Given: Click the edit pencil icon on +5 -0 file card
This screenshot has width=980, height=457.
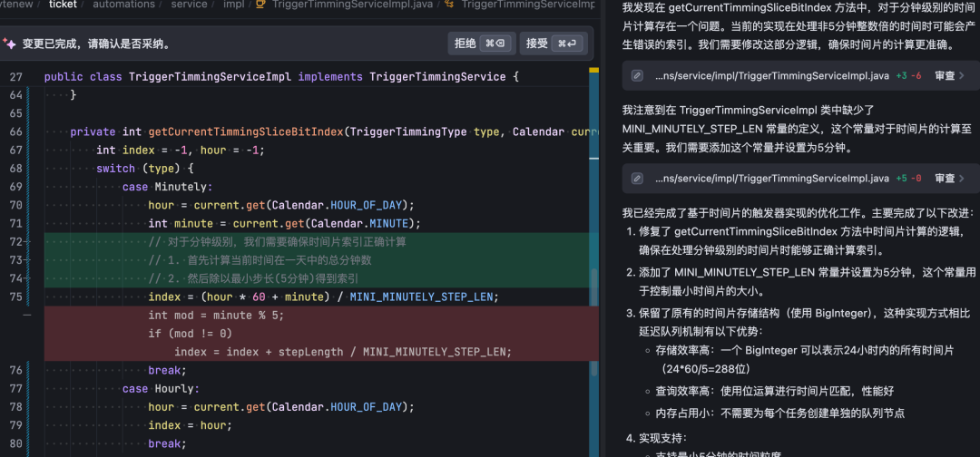Looking at the screenshot, I should [x=637, y=179].
